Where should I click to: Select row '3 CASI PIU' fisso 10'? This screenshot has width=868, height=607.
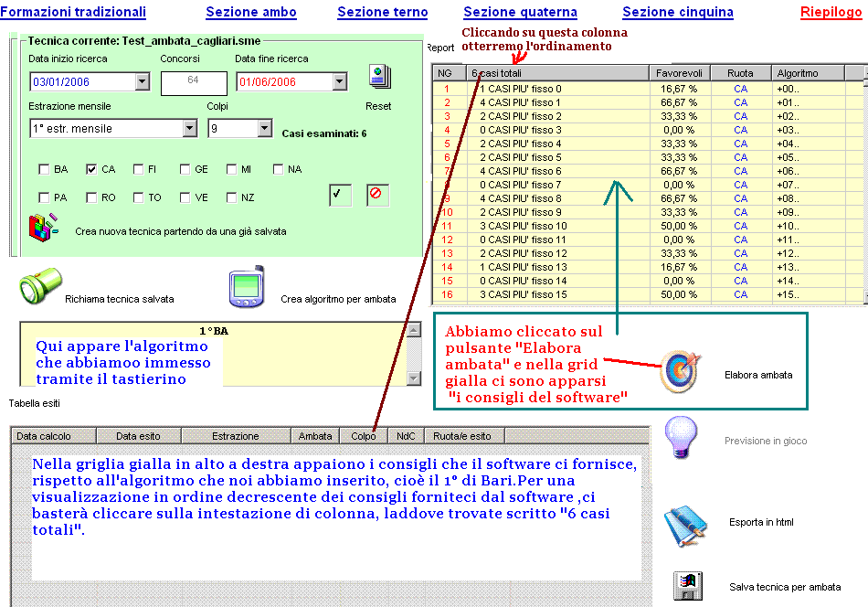[x=647, y=226]
